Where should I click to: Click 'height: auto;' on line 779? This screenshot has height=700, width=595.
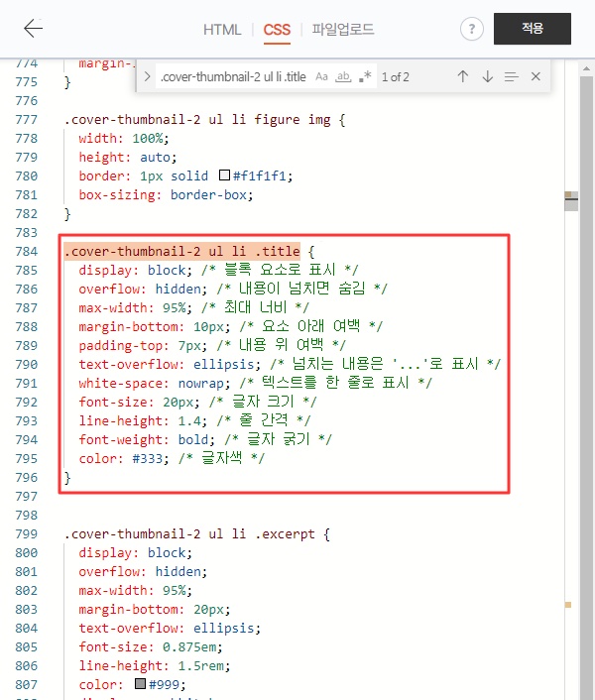pyautogui.click(x=128, y=157)
